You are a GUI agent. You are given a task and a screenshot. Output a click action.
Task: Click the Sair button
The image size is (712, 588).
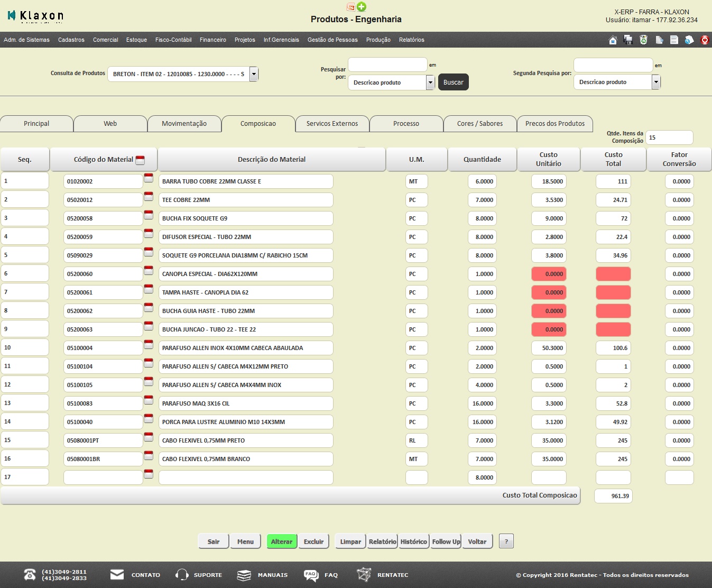click(214, 541)
